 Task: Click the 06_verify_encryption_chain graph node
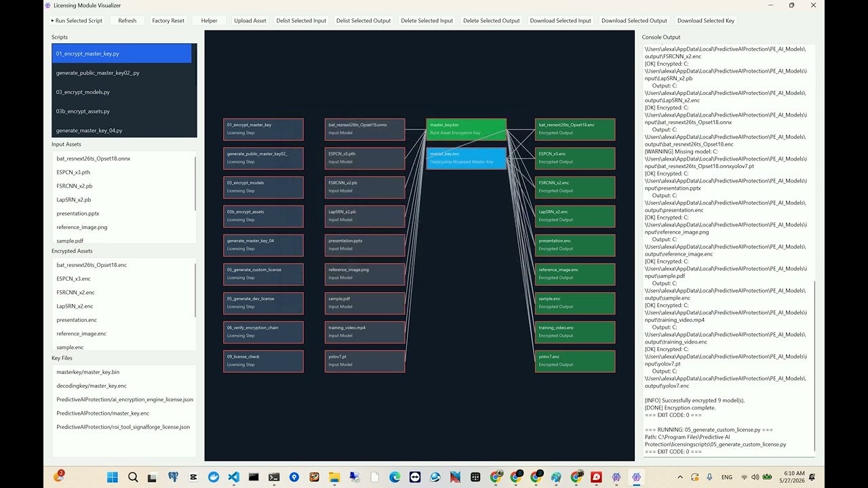click(263, 332)
